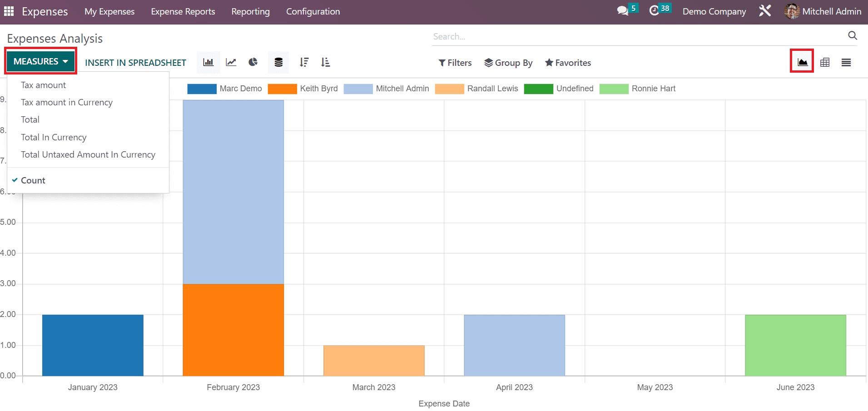Open the pivot table view
Viewport: 868px width, 411px height.
pyautogui.click(x=825, y=62)
